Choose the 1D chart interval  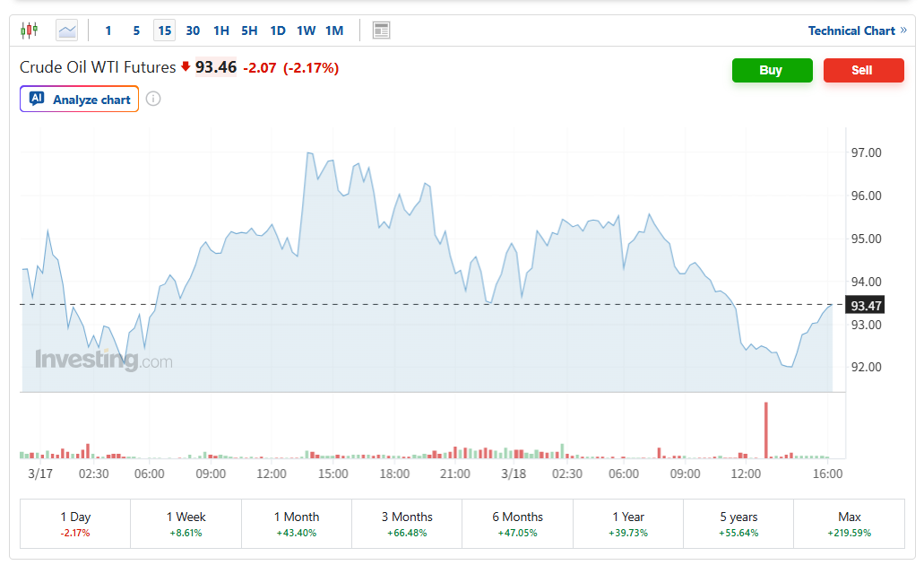point(278,30)
